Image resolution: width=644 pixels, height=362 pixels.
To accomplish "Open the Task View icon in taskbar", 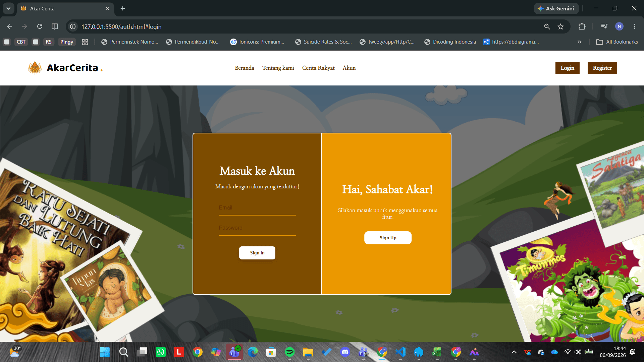I will tap(142, 352).
